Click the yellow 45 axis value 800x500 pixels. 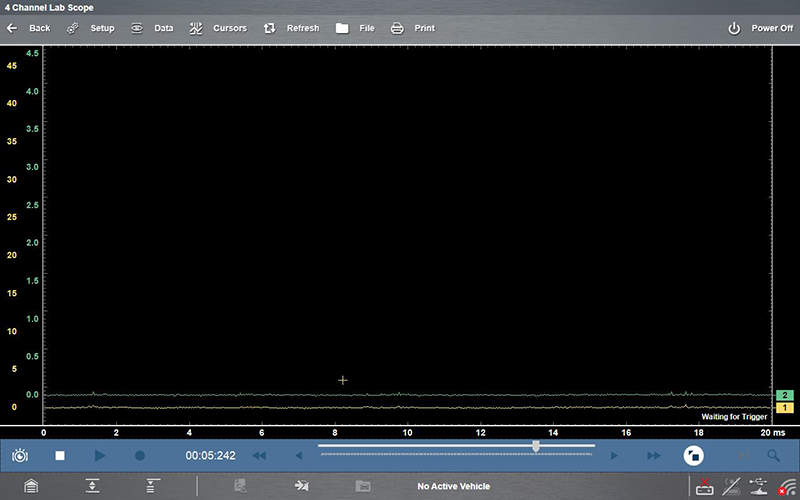(x=11, y=66)
